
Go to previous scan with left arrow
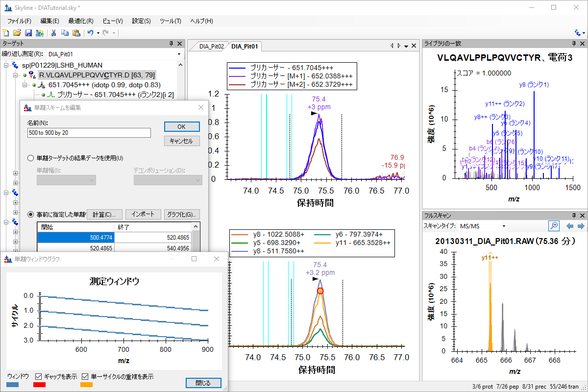[570, 226]
